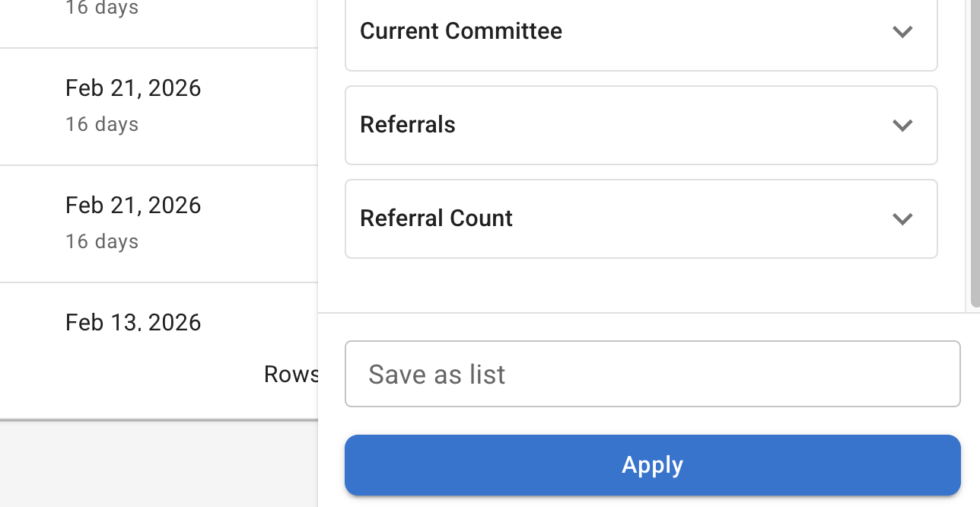
Task: Apply the selected filters
Action: click(652, 464)
